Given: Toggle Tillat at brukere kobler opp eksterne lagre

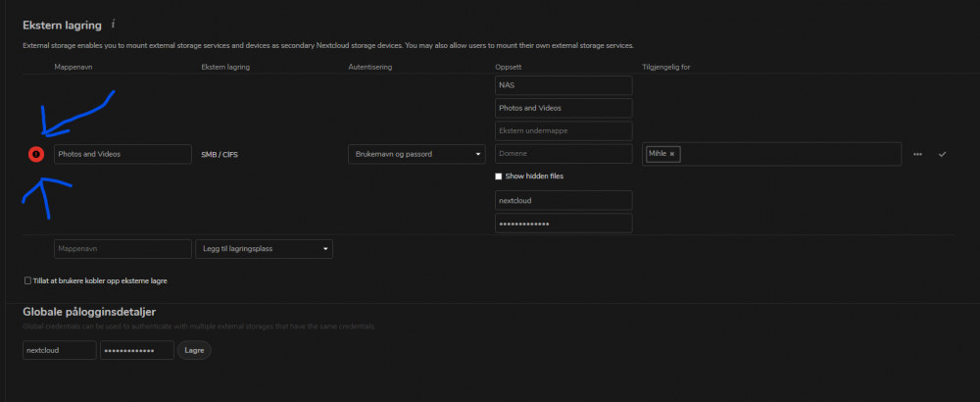Looking at the screenshot, I should 27,280.
